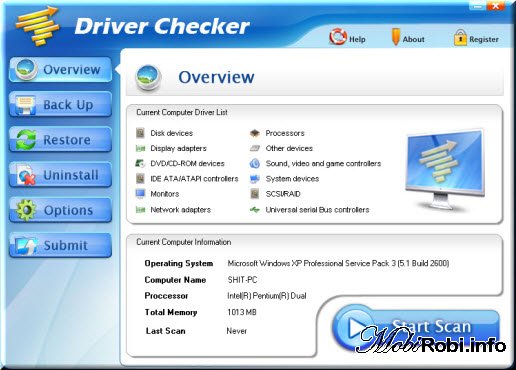Click the System devices icon
The width and height of the screenshot is (516, 370).
pos(255,179)
